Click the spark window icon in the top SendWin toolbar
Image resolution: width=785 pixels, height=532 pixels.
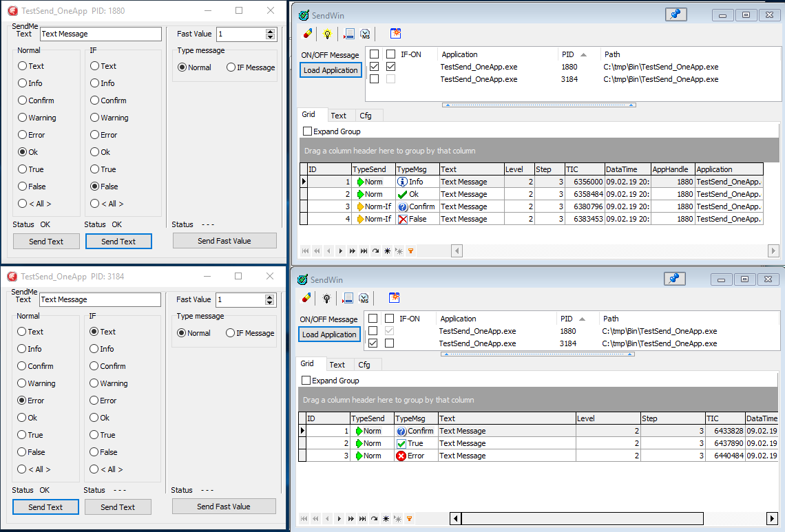pyautogui.click(x=395, y=33)
